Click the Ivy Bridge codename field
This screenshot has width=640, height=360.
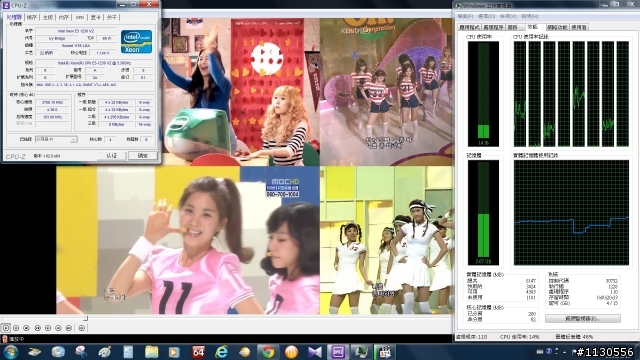57,38
